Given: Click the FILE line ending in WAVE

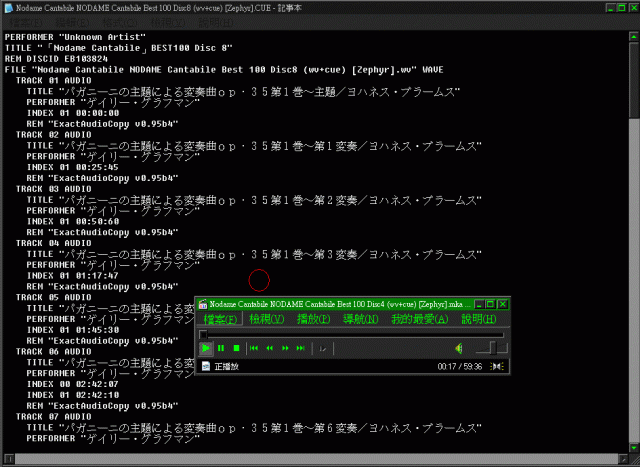Looking at the screenshot, I should pos(224,70).
